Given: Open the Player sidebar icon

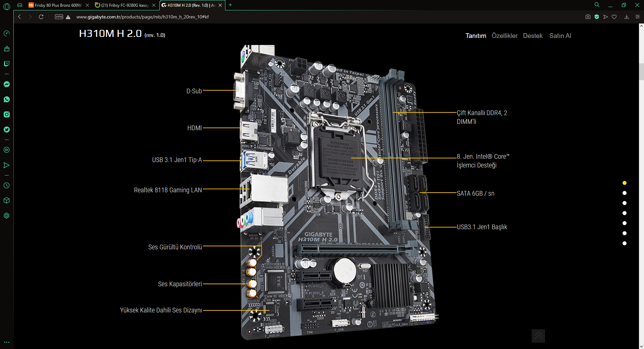Looking at the screenshot, I should pyautogui.click(x=7, y=150).
